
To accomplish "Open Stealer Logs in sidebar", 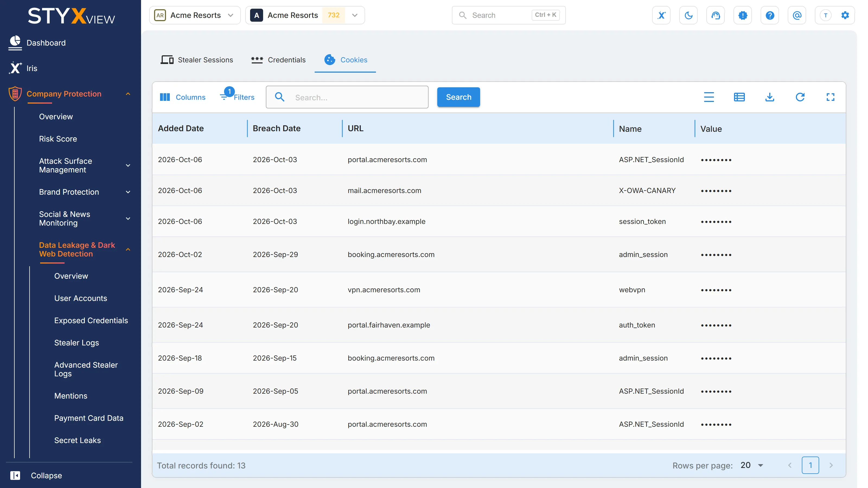I will pos(76,342).
